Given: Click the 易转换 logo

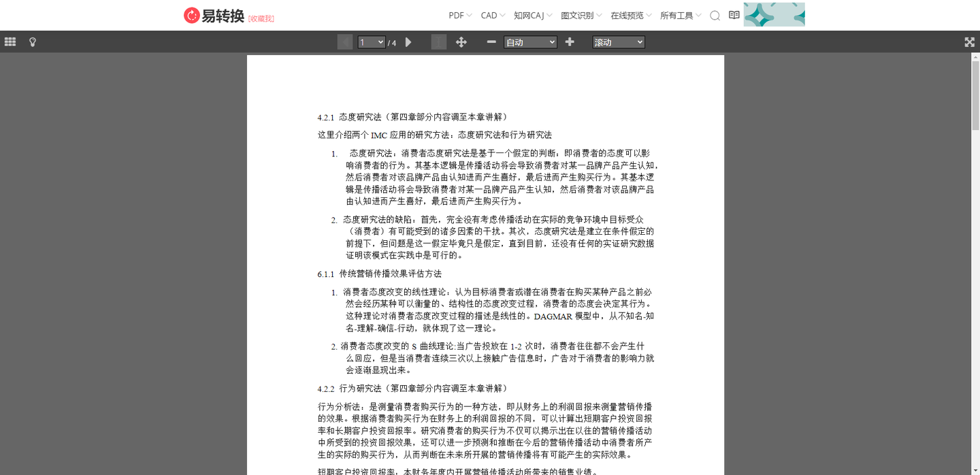Looking at the screenshot, I should click(x=216, y=14).
